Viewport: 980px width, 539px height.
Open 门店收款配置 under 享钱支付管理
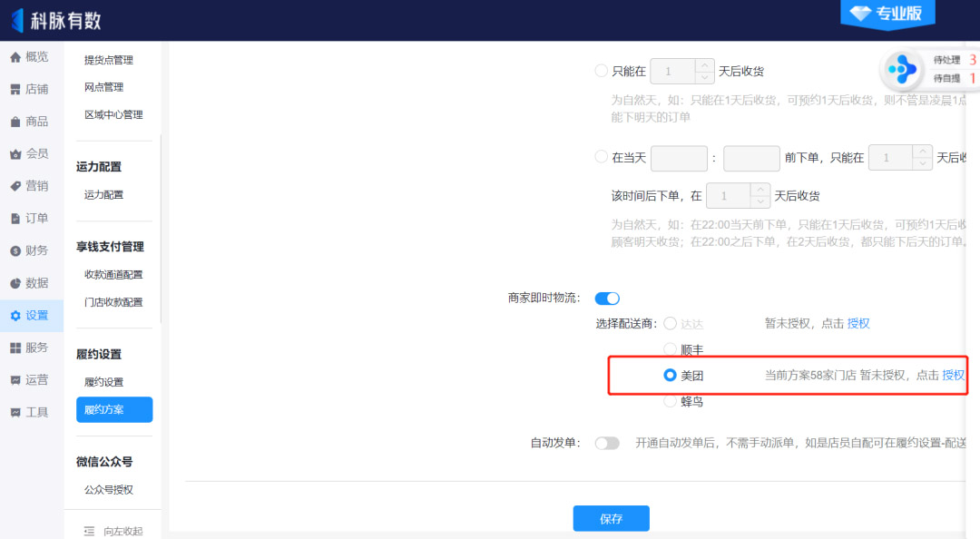pos(113,303)
